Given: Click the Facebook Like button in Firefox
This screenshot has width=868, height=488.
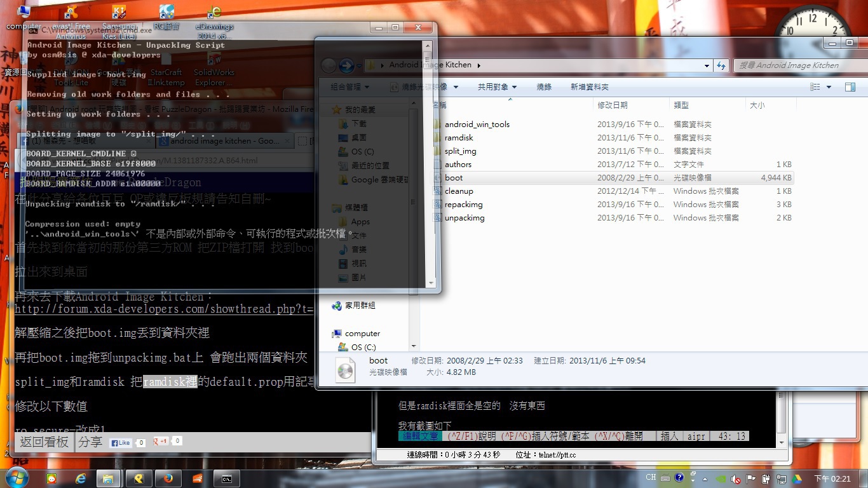Looking at the screenshot, I should pos(121,443).
